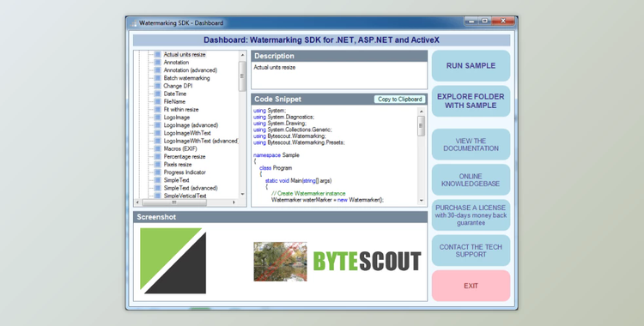Click the icon beside LogoImageWithText (advanced)

click(x=157, y=141)
